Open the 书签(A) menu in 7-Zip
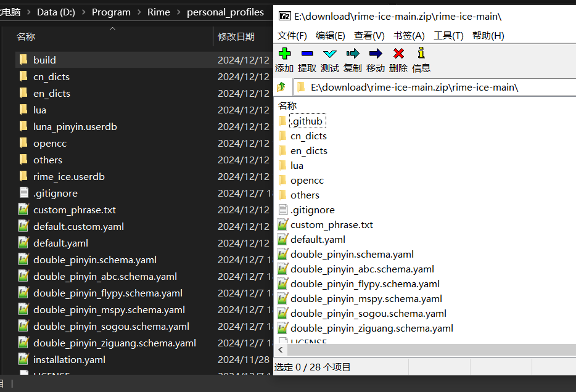 pyautogui.click(x=409, y=36)
